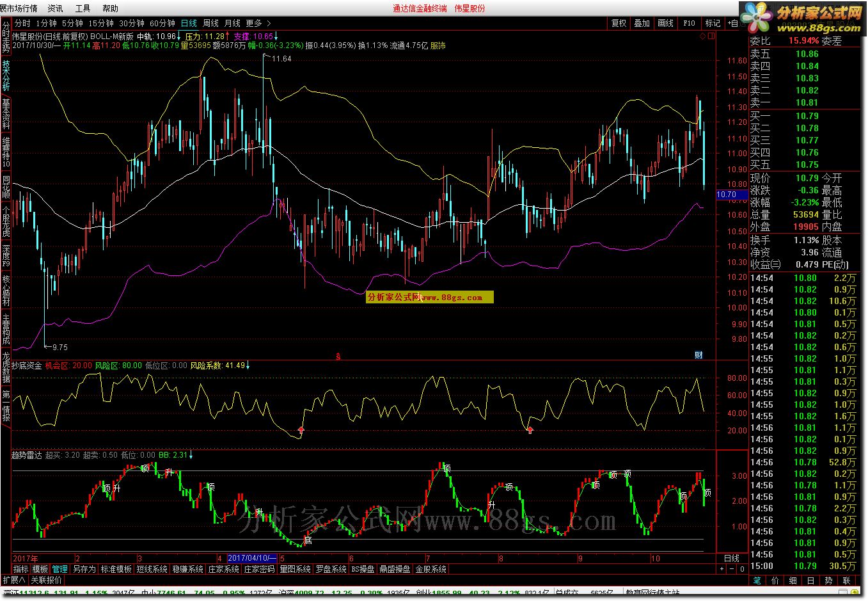
Task: Choose the 鼎盛操盘 template
Action: [395, 569]
